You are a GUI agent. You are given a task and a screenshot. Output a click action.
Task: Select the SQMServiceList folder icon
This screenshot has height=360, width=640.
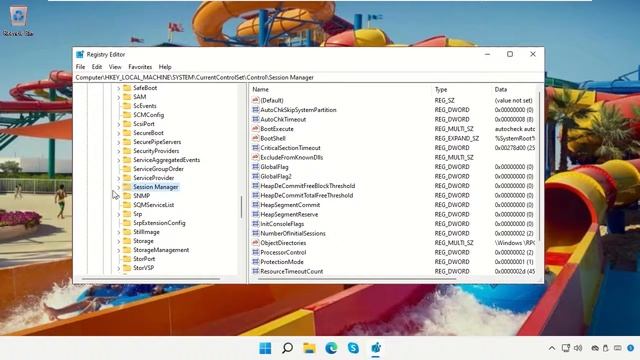coord(127,204)
